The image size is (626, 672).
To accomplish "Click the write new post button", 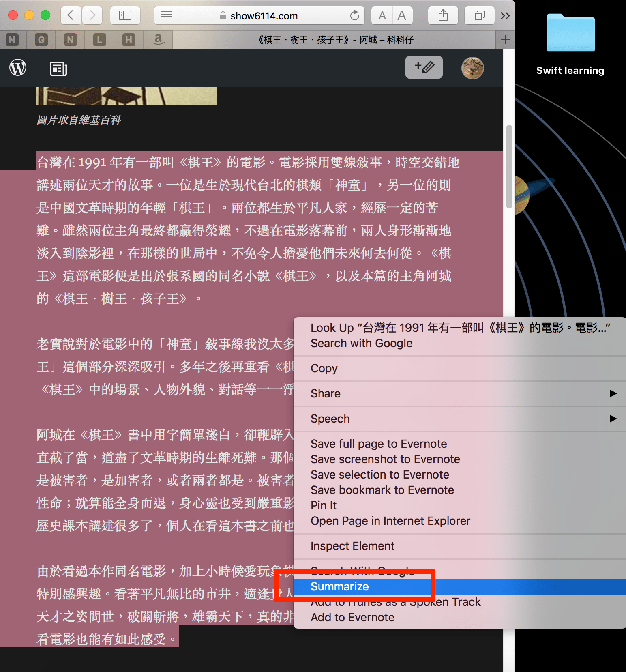I will [x=424, y=67].
